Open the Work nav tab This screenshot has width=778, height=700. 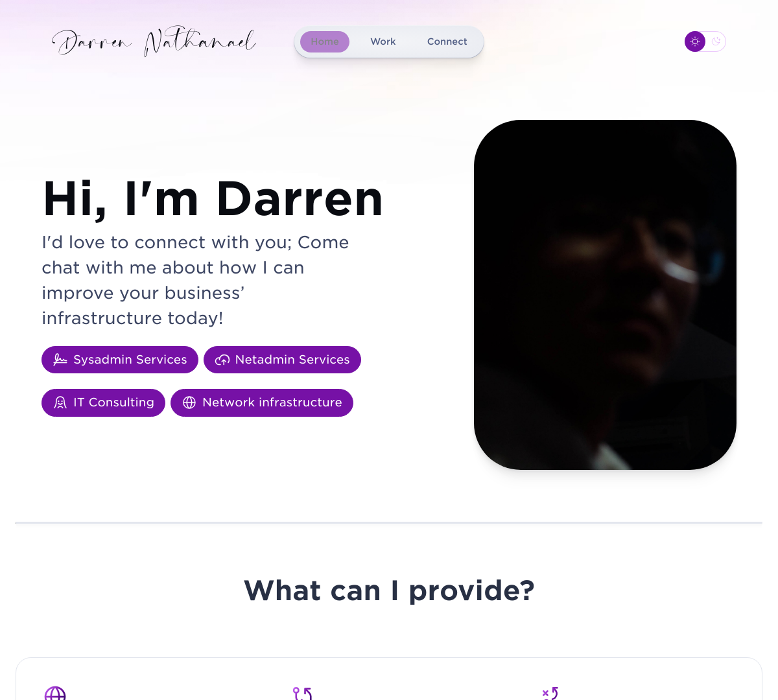tap(383, 41)
